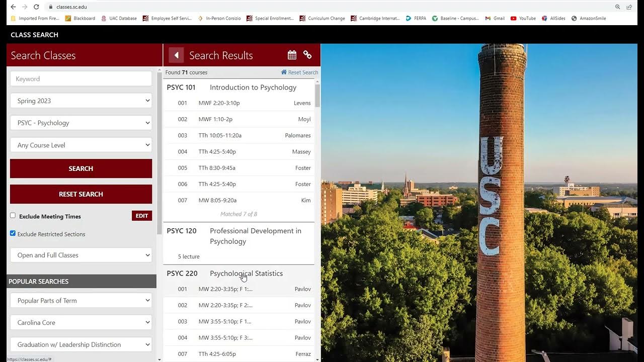
Task: Reload the page with the refresh icon
Action: pos(36,7)
